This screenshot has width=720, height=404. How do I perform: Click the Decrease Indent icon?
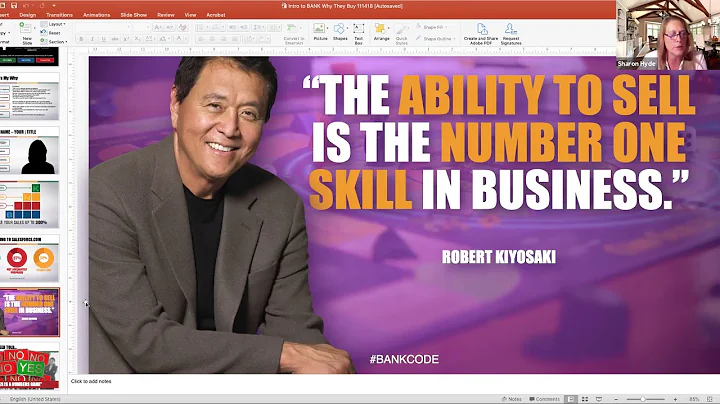point(233,28)
